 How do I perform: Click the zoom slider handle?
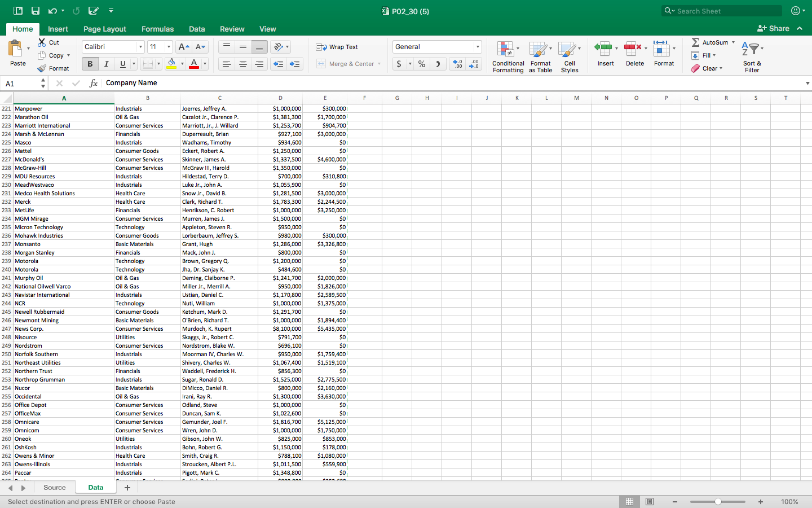(x=718, y=502)
